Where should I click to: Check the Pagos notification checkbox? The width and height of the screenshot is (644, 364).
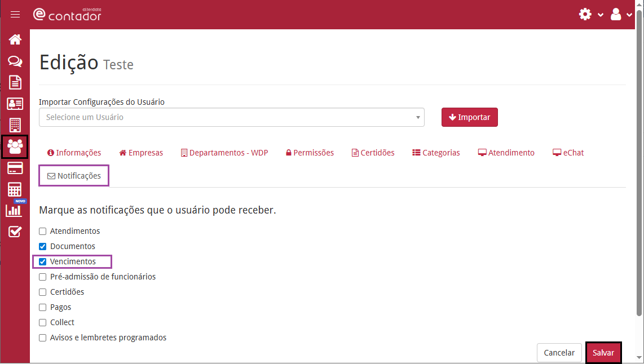(43, 307)
